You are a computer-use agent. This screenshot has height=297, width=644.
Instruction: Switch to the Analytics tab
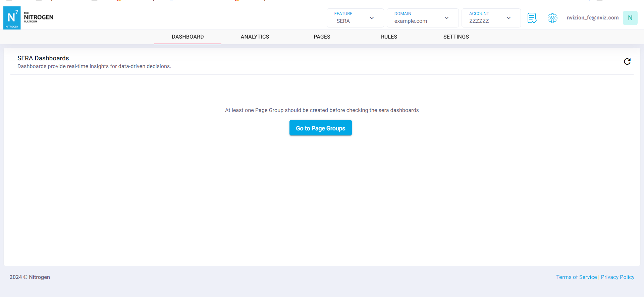(255, 37)
